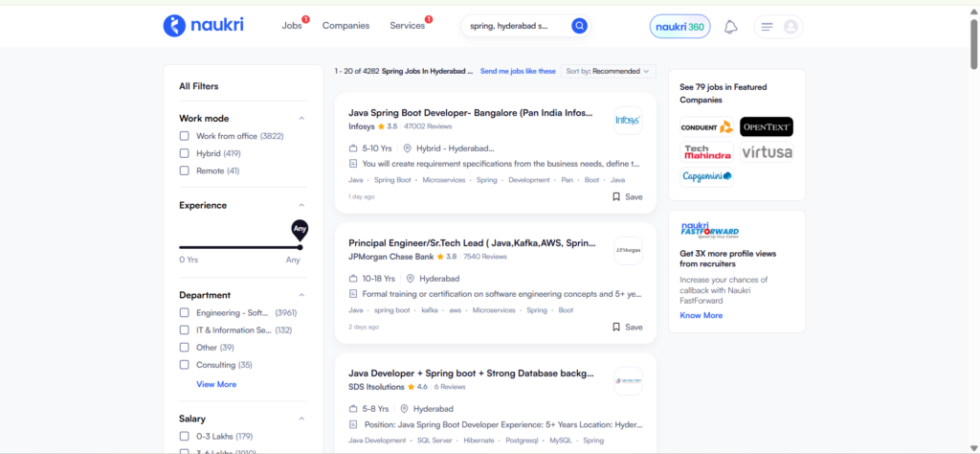Click the Virtusa featured company logo

coord(767,152)
